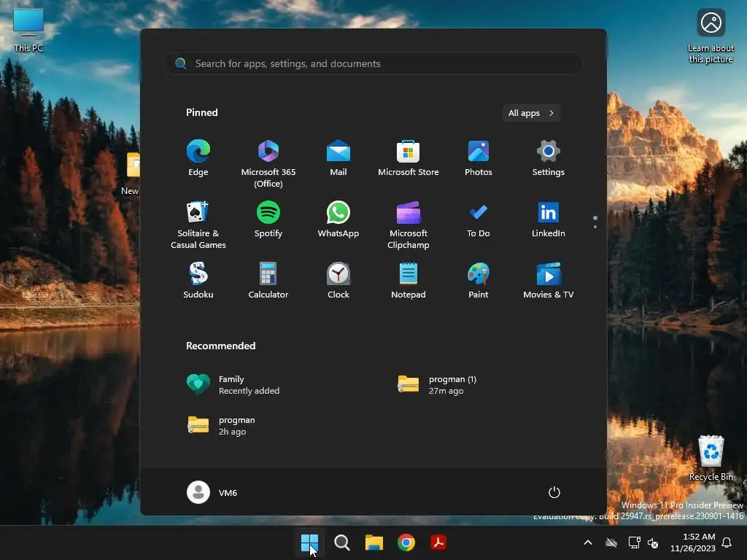This screenshot has width=747, height=560.
Task: Select This PC desktop icon
Action: point(28,31)
